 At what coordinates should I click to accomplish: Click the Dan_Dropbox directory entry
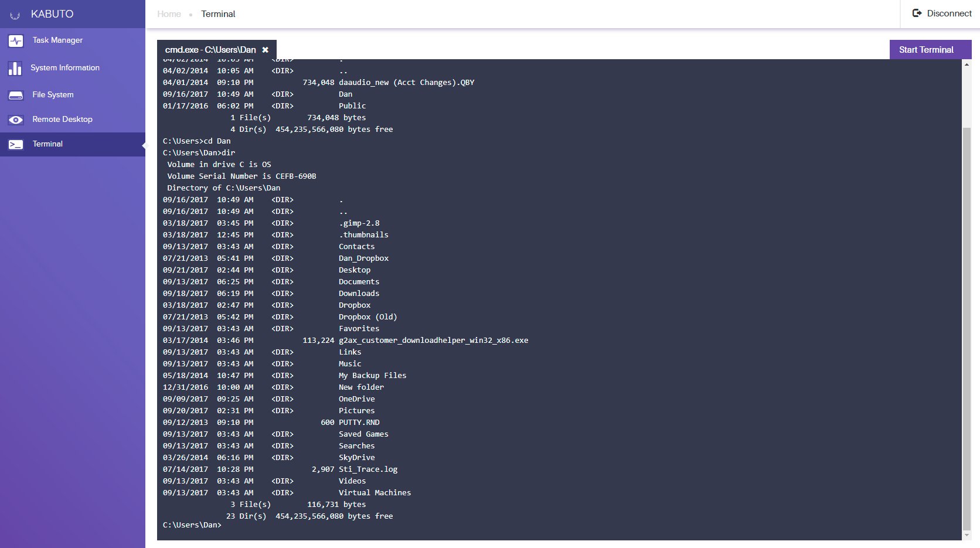[363, 258]
